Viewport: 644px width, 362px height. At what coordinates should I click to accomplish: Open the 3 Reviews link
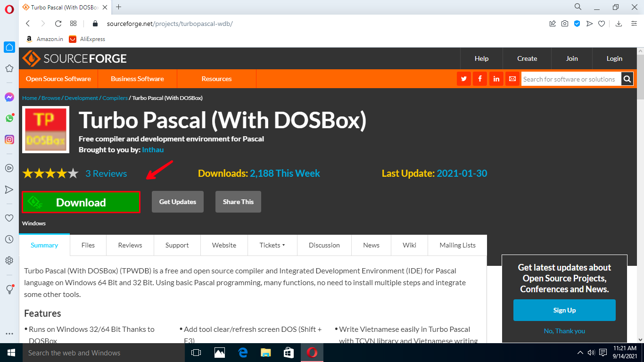click(x=106, y=173)
